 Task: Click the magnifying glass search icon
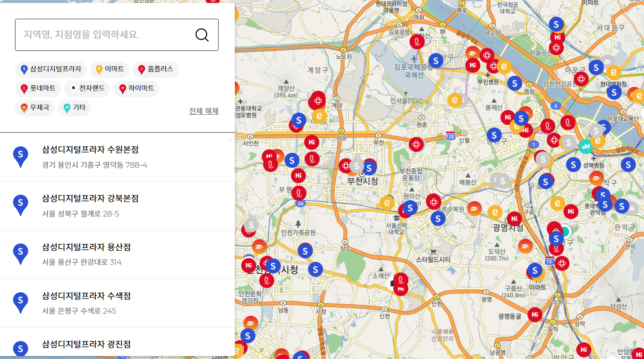click(202, 35)
